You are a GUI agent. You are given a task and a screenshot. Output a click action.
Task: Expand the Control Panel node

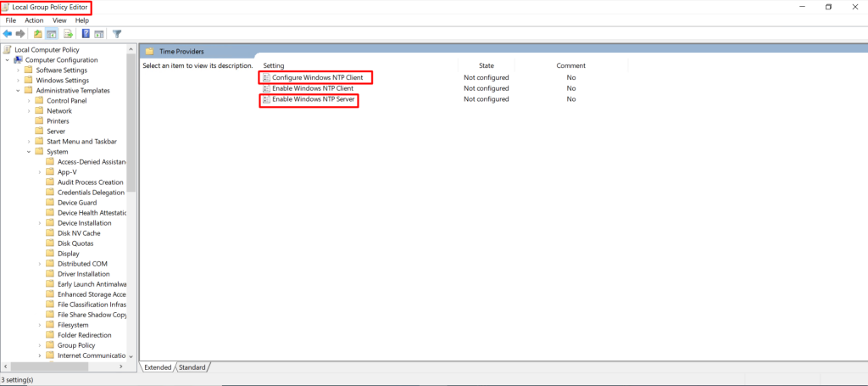29,101
